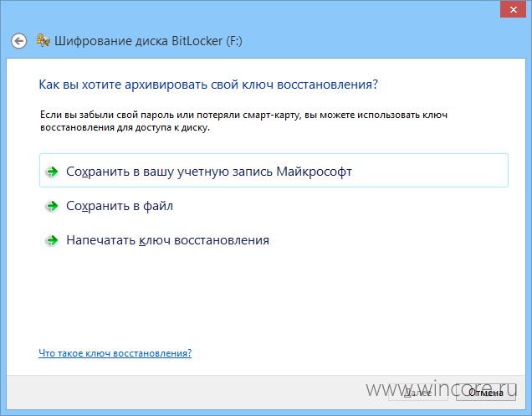Click heading "Как вы хотите архивировать свой ключ восстановления?"
Viewport: 532px width, 416px height.
pos(208,85)
